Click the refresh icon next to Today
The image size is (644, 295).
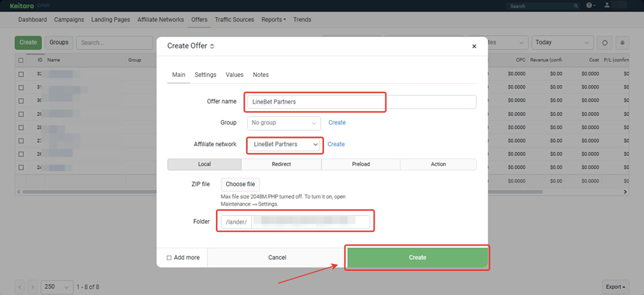click(x=604, y=43)
